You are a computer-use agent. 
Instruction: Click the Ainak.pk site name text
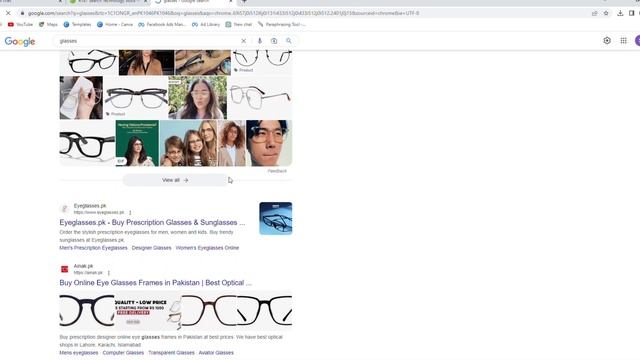[x=83, y=266]
